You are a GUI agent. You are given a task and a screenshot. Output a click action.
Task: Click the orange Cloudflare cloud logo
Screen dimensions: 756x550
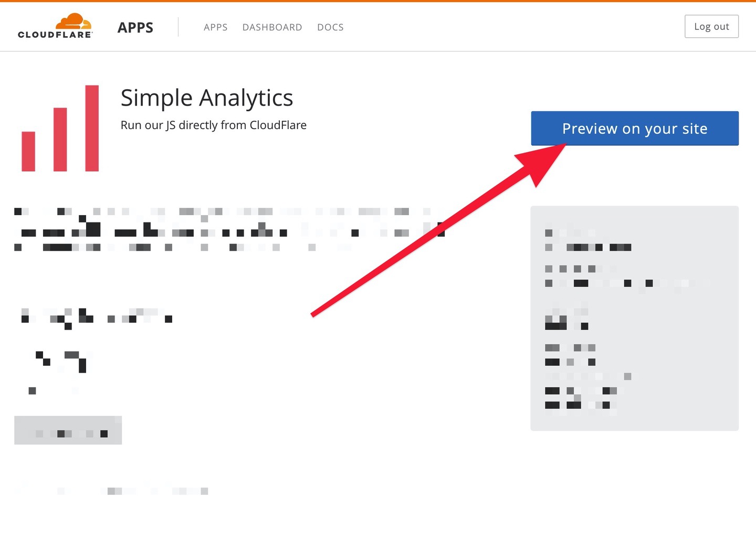click(x=74, y=22)
